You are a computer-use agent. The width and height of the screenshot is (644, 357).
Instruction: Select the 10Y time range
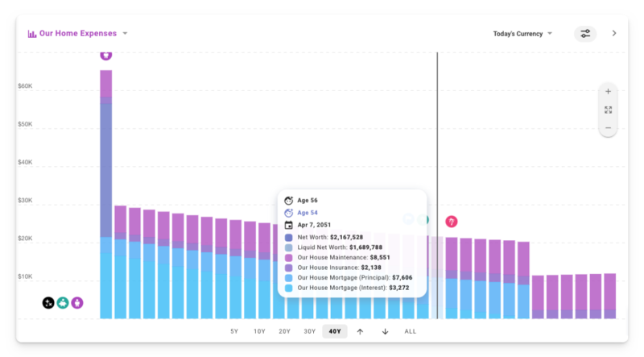point(259,331)
